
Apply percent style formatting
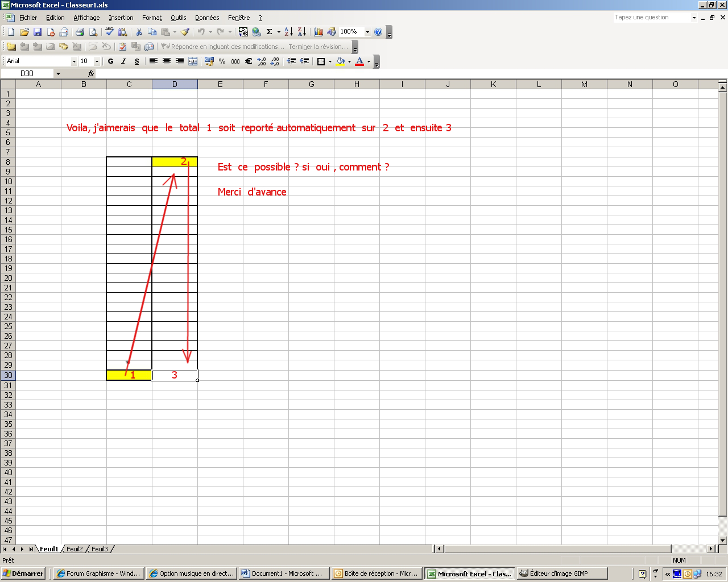[222, 61]
